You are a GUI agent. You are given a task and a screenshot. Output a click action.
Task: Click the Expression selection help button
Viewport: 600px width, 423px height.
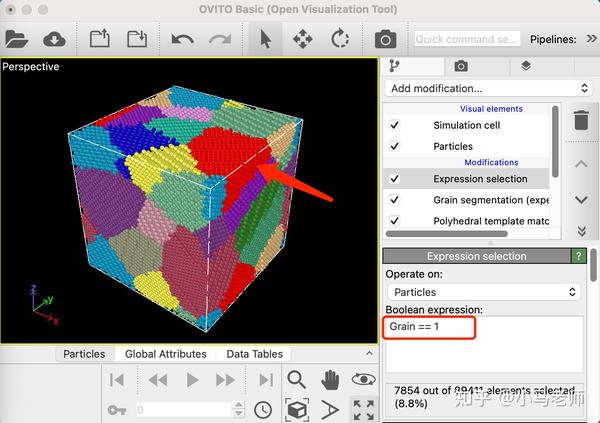click(579, 256)
